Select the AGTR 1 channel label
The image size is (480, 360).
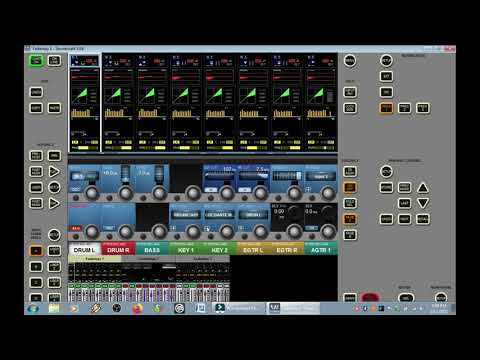320,249
